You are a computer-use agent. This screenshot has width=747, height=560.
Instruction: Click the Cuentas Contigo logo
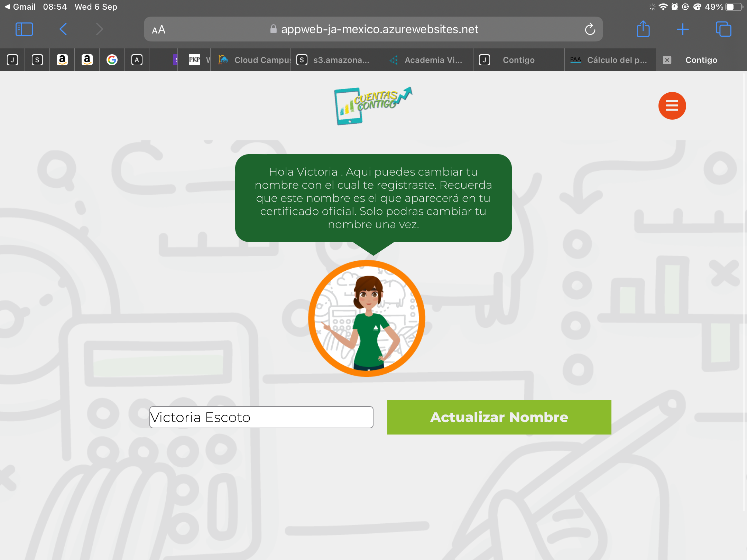click(x=373, y=106)
